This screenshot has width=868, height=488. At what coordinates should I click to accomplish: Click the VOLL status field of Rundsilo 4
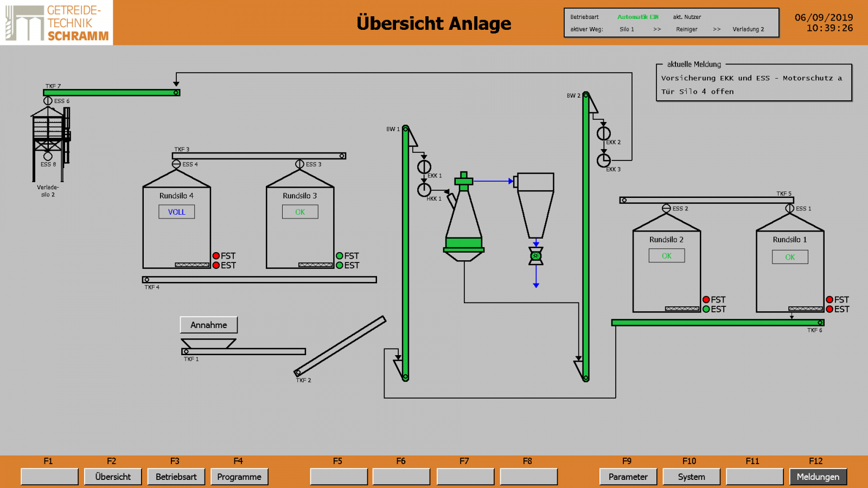[x=176, y=212]
